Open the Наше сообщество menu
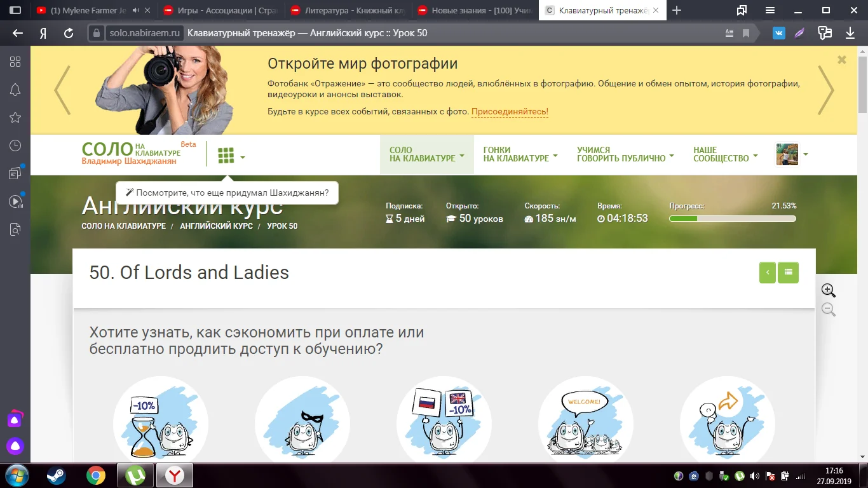The image size is (868, 488). pyautogui.click(x=726, y=154)
